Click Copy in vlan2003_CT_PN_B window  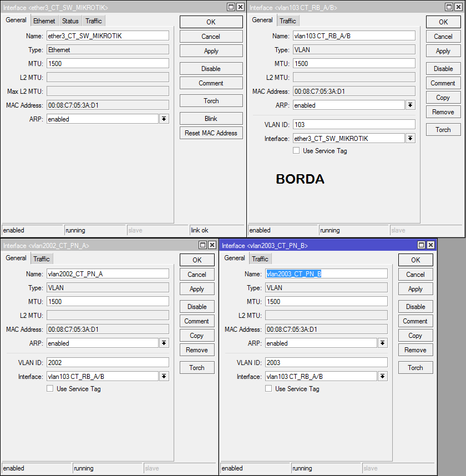[416, 336]
